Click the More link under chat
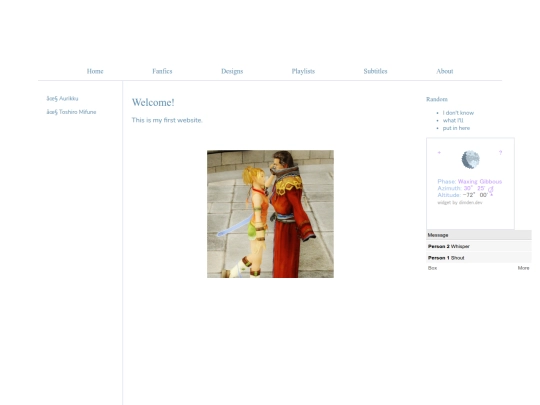 pos(523,268)
